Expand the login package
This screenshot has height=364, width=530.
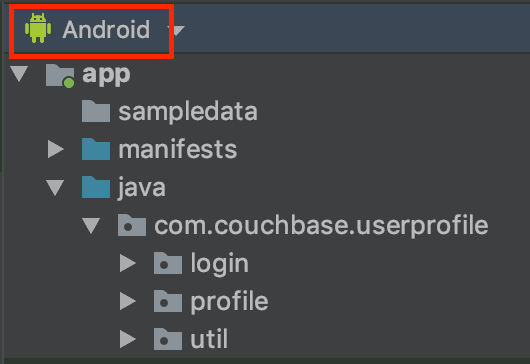(x=128, y=263)
